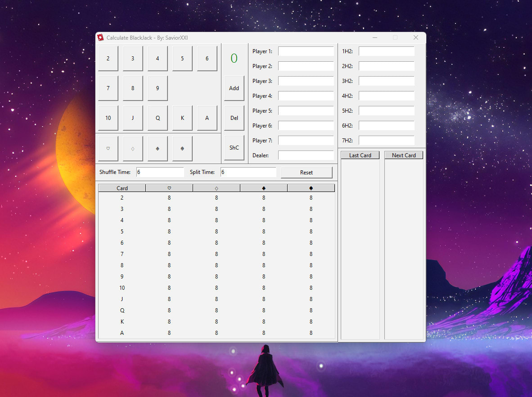Focus the Player 7 input field
The image size is (532, 397).
click(306, 141)
